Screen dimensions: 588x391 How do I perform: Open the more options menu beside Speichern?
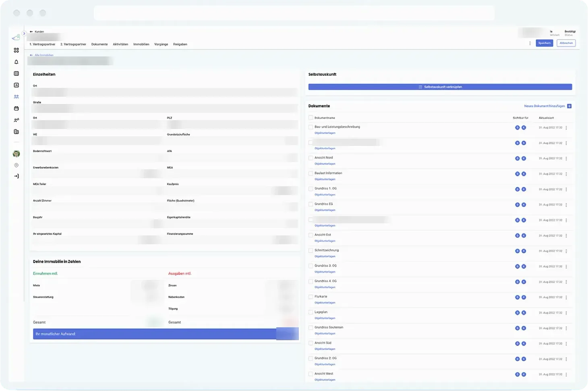tap(530, 43)
